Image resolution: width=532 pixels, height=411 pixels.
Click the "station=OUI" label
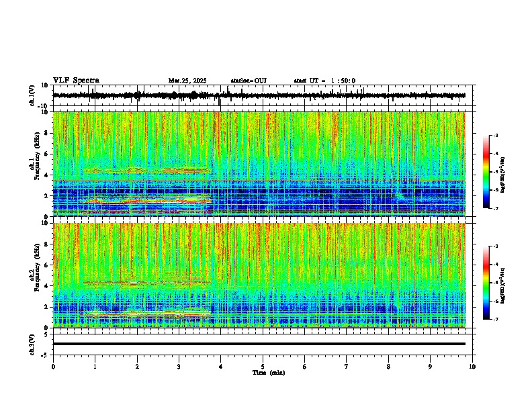click(249, 81)
